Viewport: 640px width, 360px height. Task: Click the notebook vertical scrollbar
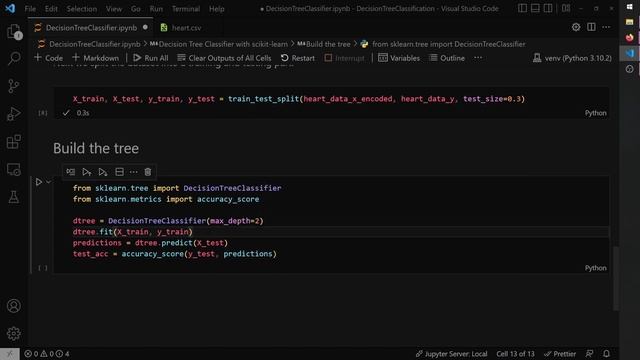click(616, 278)
